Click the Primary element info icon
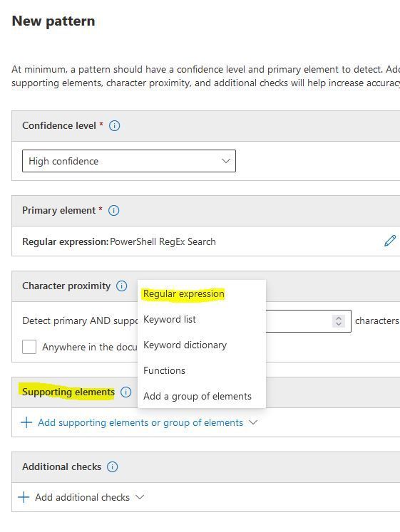The image size is (400, 532). (x=114, y=211)
